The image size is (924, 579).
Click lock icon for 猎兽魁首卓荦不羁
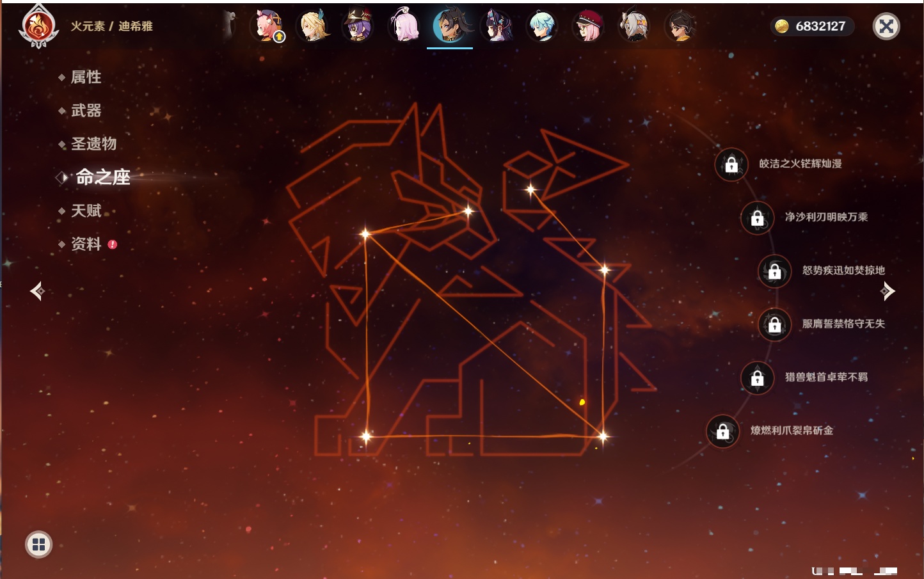tap(758, 377)
